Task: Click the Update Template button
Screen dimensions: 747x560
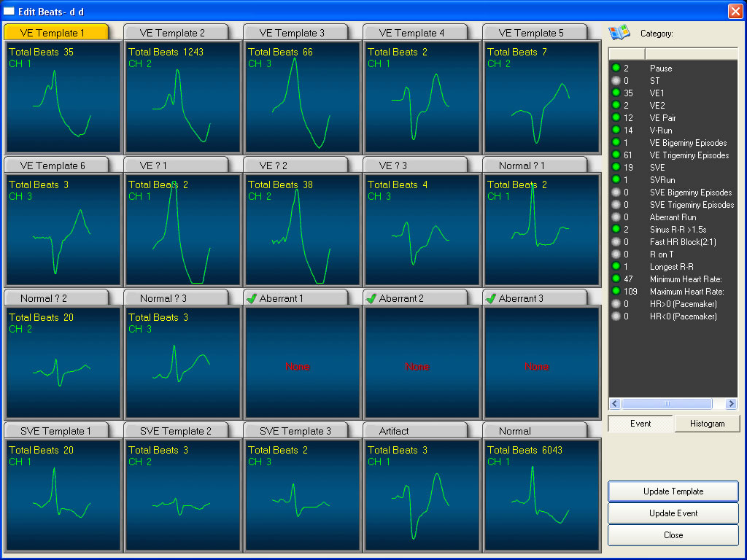Action: click(x=673, y=491)
